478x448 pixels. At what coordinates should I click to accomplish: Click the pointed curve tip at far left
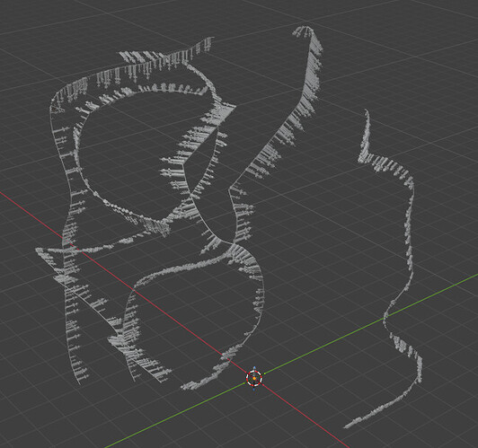[x=38, y=250]
